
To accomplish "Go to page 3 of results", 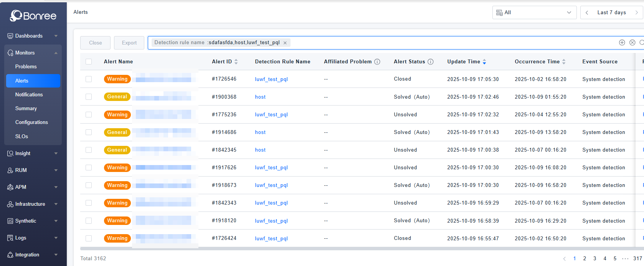I will 594,259.
